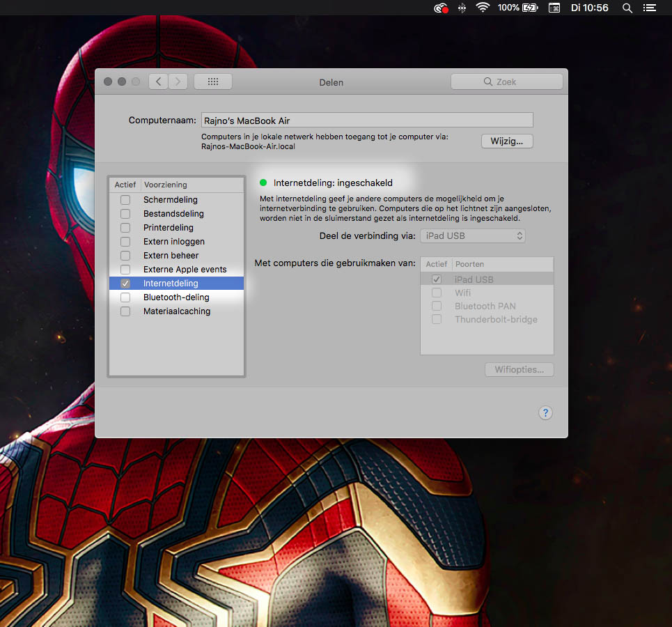Click the Wifiopties button
Screen dimensions: 672x627
pos(519,370)
